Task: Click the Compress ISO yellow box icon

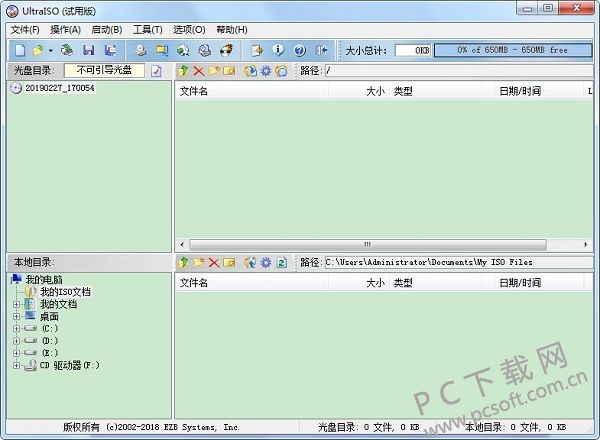Action: pyautogui.click(x=162, y=50)
